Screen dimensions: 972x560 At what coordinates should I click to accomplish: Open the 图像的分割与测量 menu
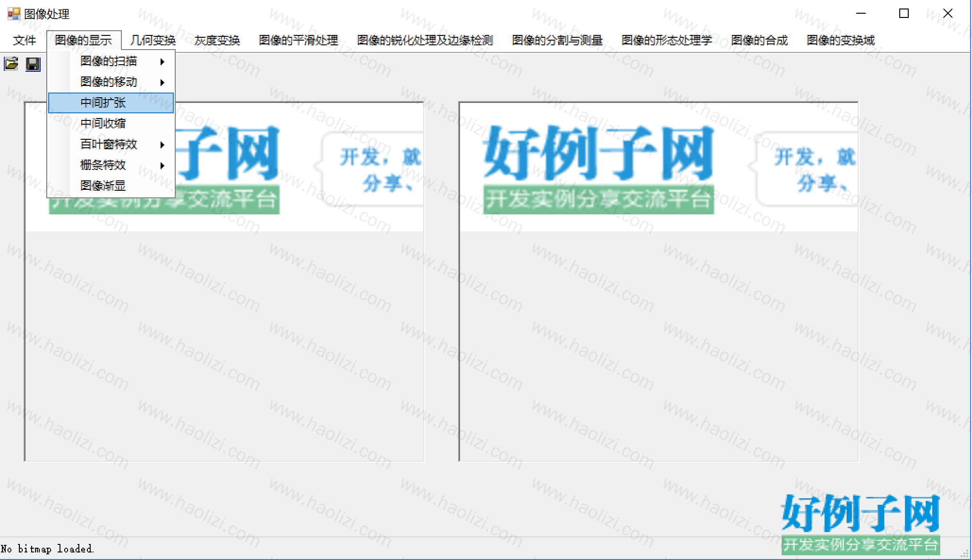click(557, 41)
